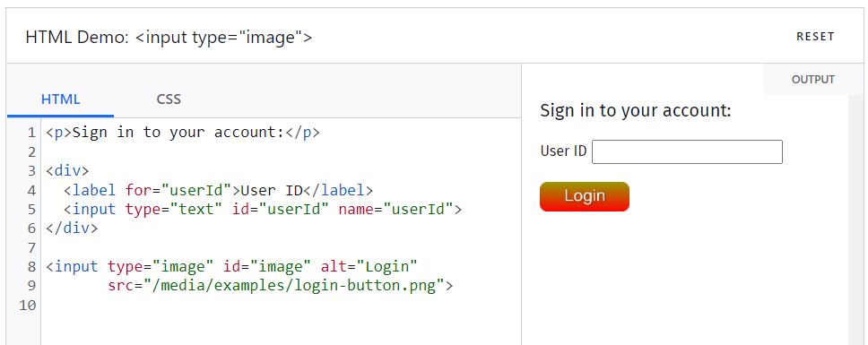
Task: Click the User ID label
Action: click(x=563, y=151)
